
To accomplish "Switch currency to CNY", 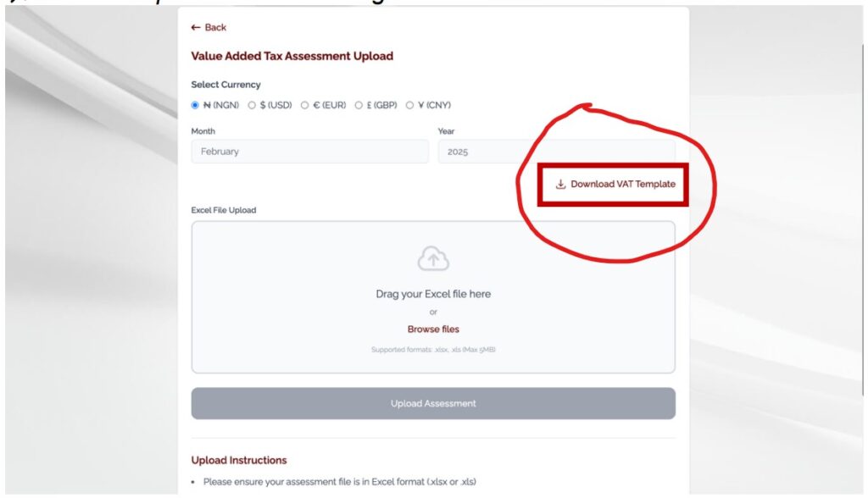I will point(410,106).
